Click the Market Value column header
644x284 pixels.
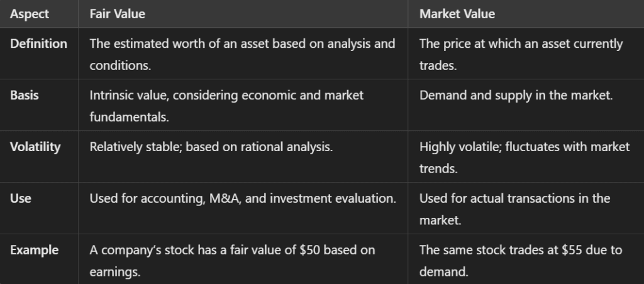(457, 14)
